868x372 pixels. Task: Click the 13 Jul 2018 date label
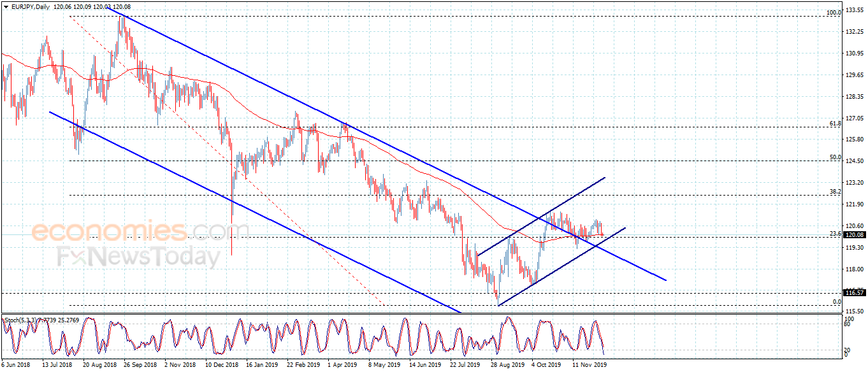pos(57,366)
